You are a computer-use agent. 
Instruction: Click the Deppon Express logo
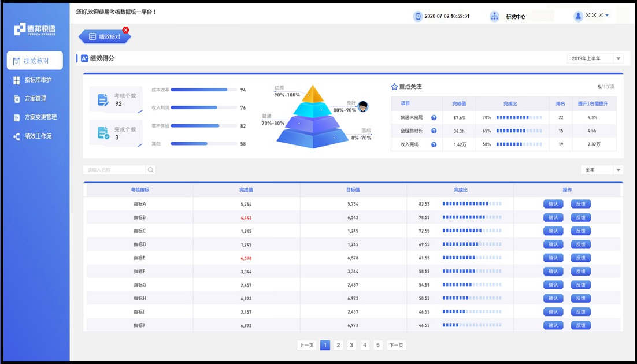pos(35,29)
